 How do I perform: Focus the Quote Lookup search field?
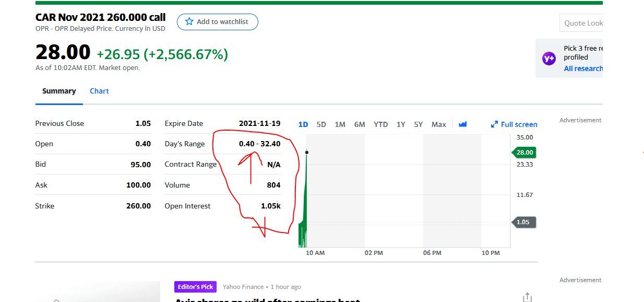pos(581,23)
